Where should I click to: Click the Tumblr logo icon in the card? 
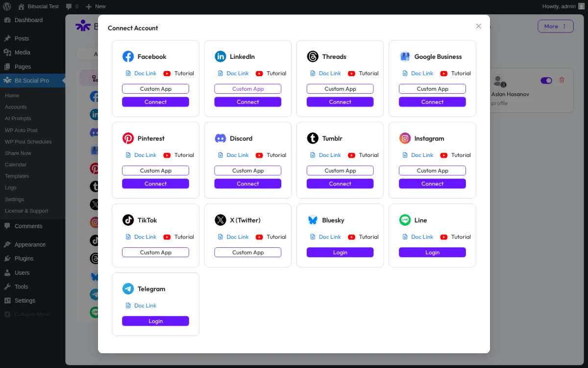click(313, 138)
